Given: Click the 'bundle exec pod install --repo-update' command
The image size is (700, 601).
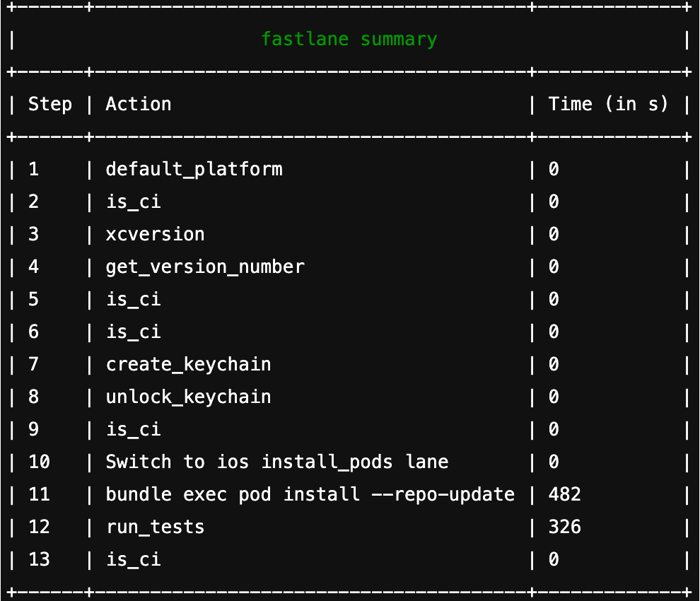Looking at the screenshot, I should pyautogui.click(x=310, y=494).
